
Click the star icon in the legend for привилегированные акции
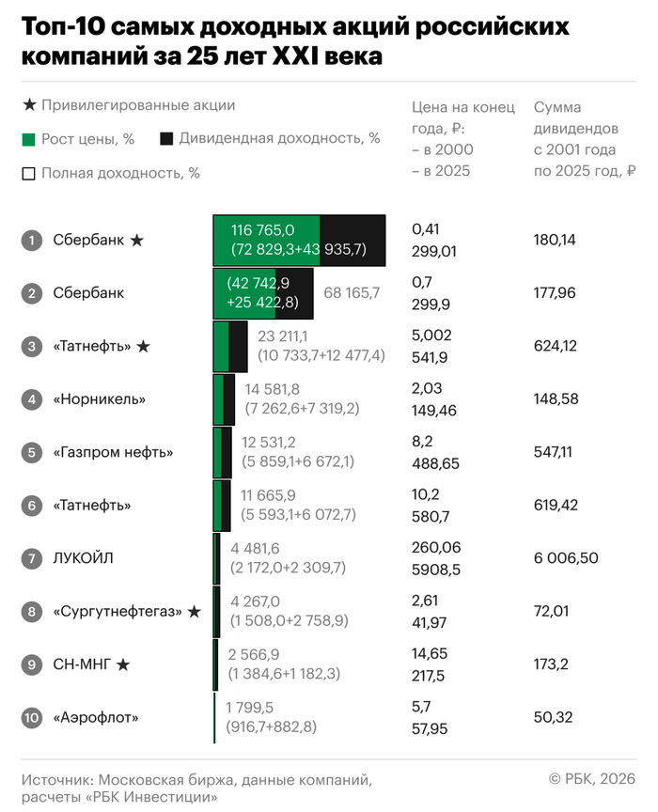point(28,105)
